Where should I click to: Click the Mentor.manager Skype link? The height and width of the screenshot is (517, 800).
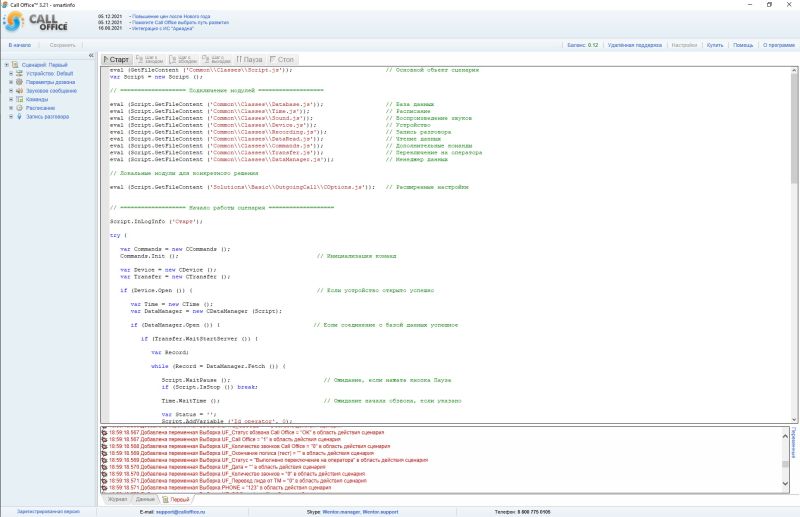click(x=341, y=511)
